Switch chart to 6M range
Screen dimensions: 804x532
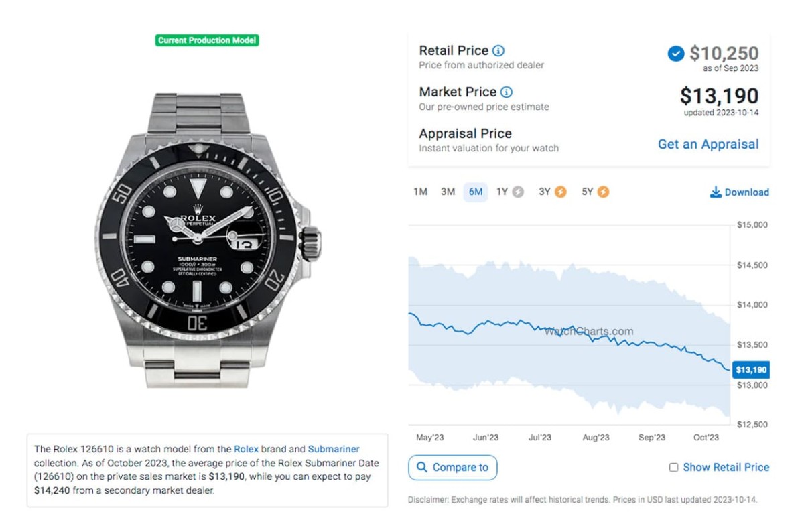[x=476, y=192]
